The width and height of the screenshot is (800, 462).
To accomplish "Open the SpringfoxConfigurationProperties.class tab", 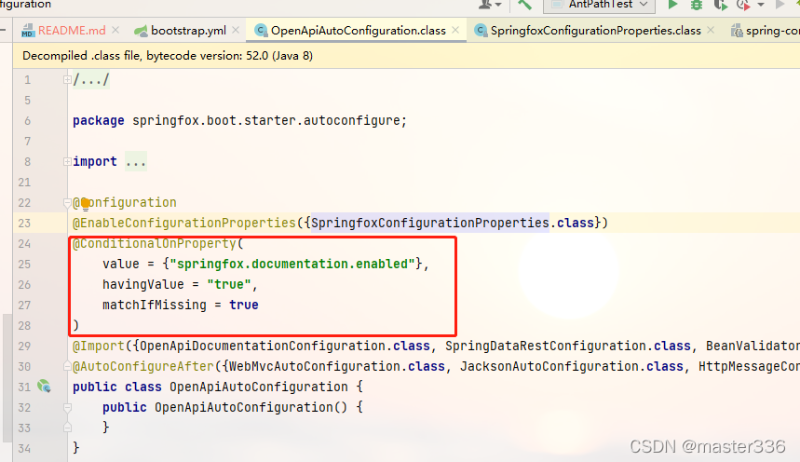I will click(594, 31).
